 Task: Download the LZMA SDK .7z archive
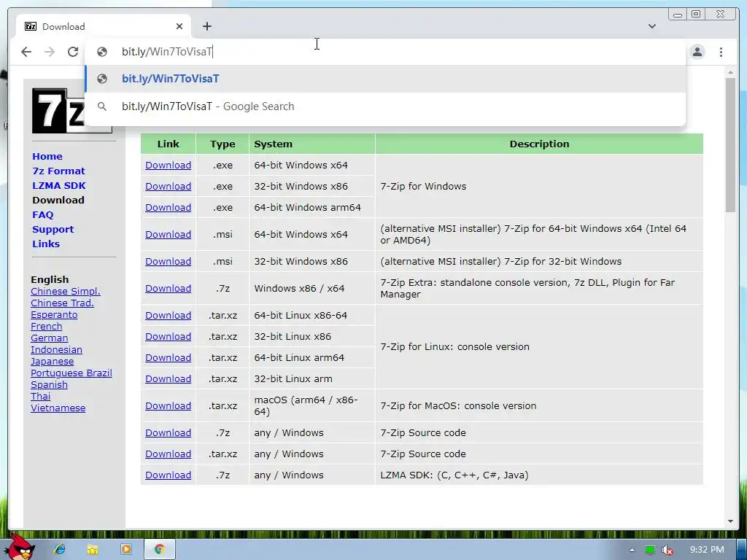(x=169, y=475)
